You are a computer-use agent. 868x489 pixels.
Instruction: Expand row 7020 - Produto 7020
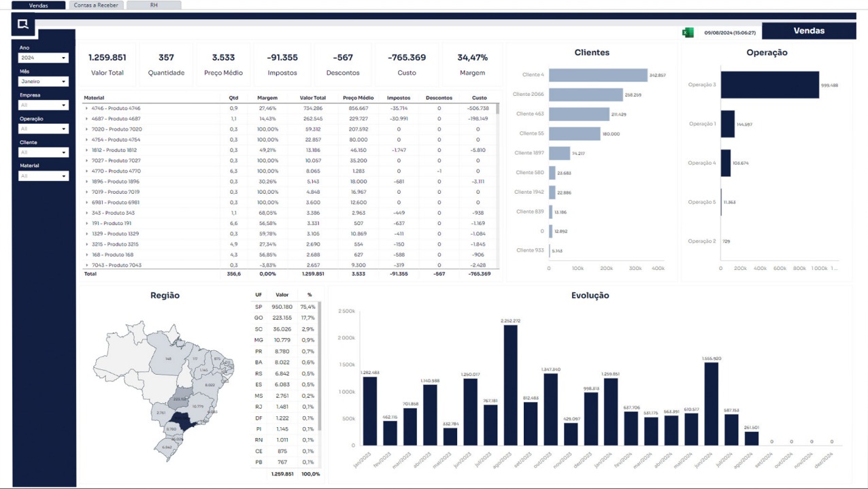pos(86,129)
